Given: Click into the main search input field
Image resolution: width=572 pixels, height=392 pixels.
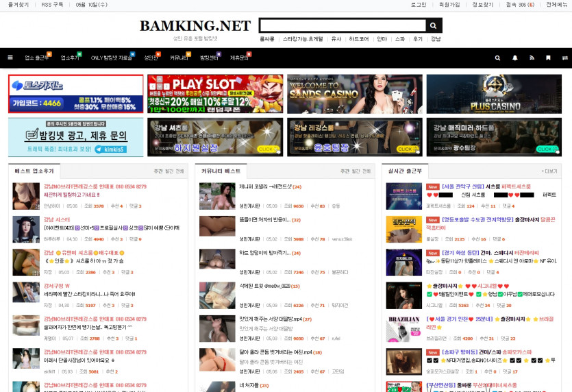Looking at the screenshot, I should (x=342, y=26).
